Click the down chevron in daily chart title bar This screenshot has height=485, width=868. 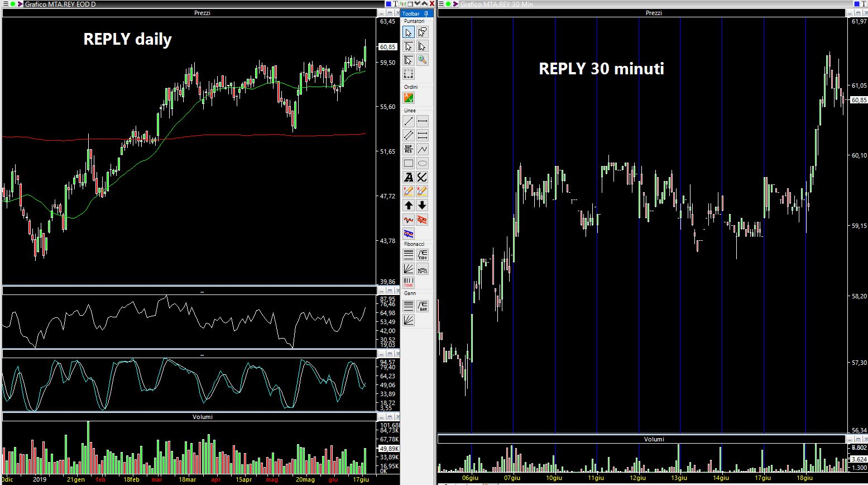418,4
